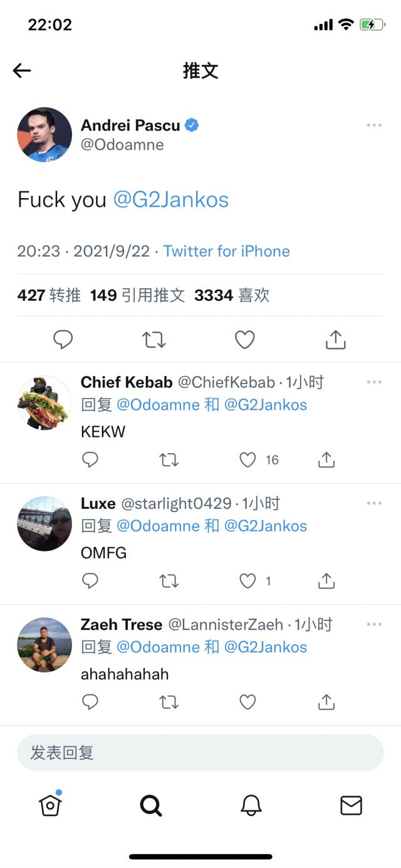This screenshot has height=868, width=401.
Task: Retweet the main tweet by @Odoamne
Action: pos(154,340)
